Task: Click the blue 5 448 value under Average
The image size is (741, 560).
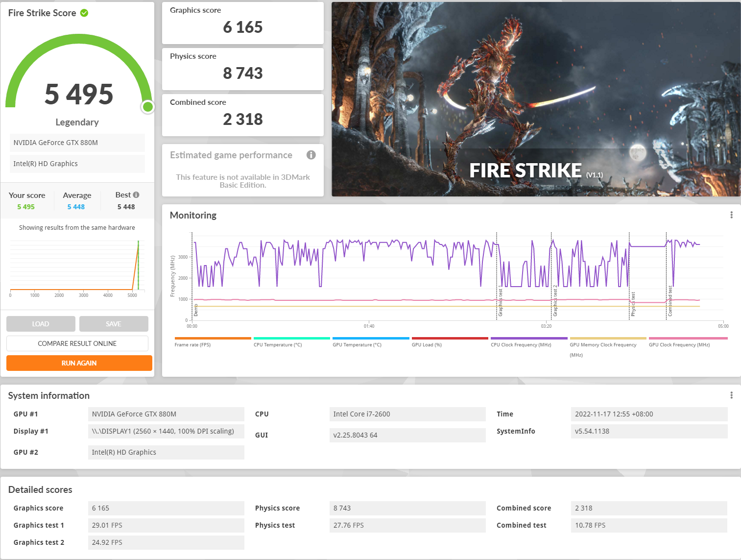Action: [76, 207]
